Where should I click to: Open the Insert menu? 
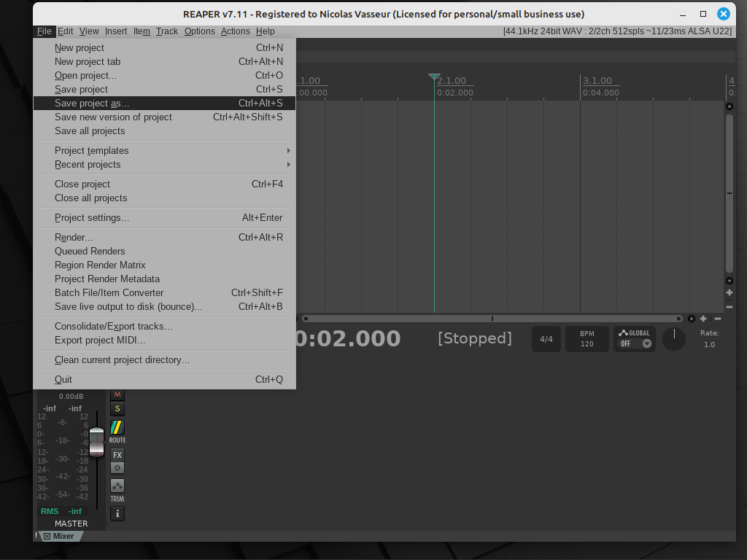(x=116, y=31)
